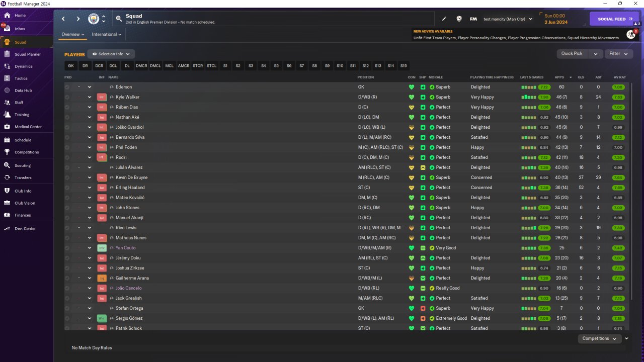644x362 pixels.
Task: Click the Manchester City club badge
Action: click(94, 19)
